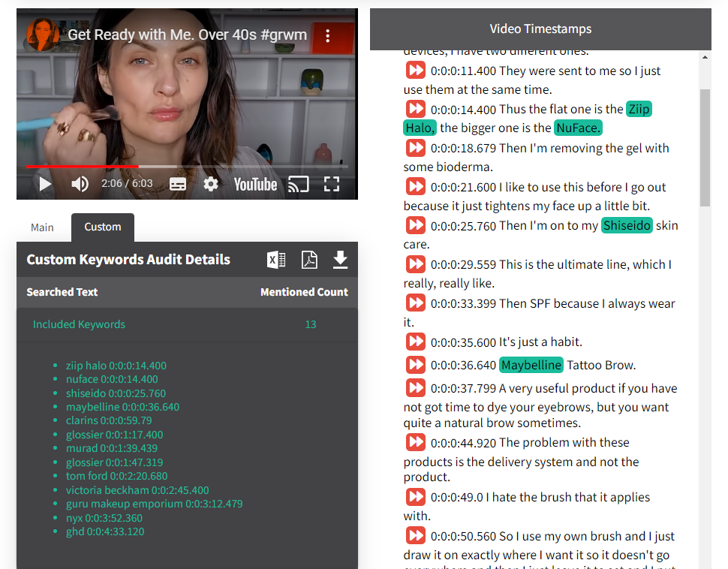The image size is (728, 569).
Task: Open the video on YouTube
Action: pos(255,185)
